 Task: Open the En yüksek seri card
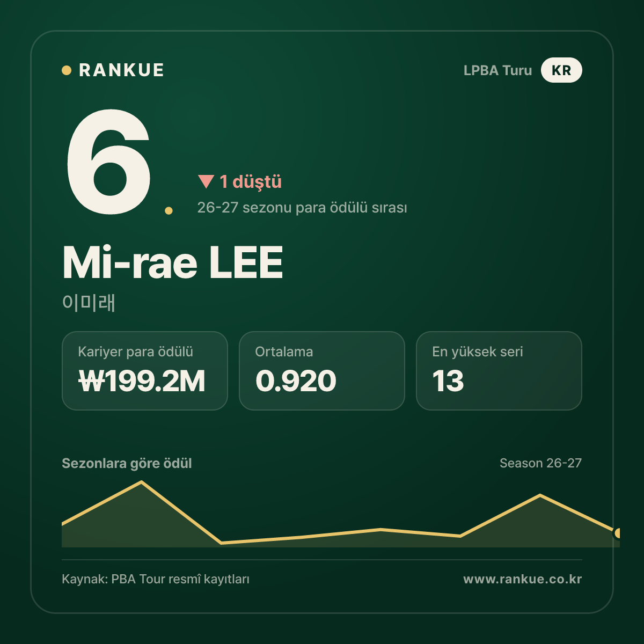499,371
